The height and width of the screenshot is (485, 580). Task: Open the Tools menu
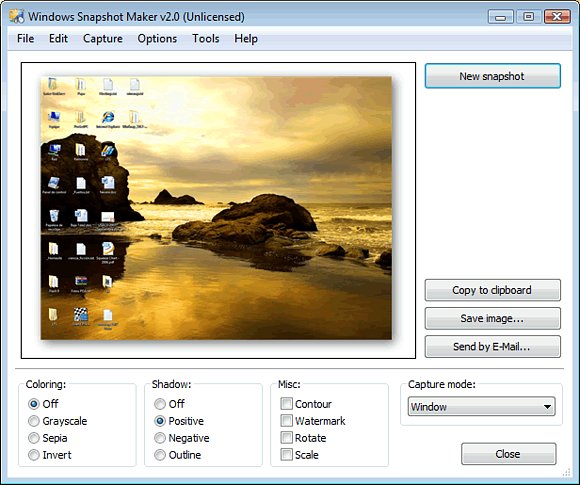click(x=206, y=38)
